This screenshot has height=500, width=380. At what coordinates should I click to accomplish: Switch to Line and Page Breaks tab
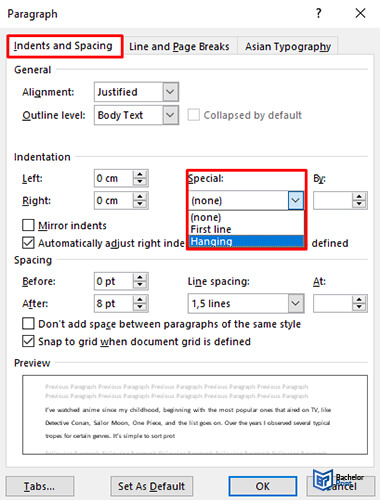pos(179,46)
